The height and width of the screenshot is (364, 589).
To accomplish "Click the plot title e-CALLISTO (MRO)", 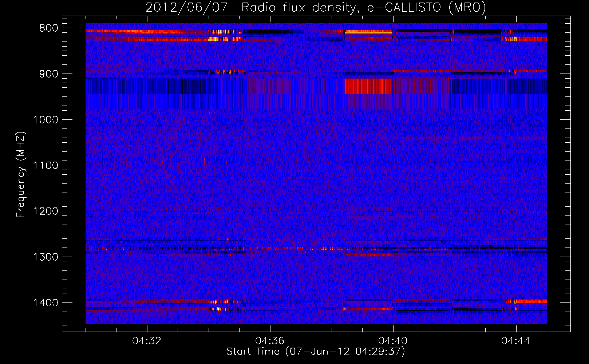I will click(x=316, y=7).
